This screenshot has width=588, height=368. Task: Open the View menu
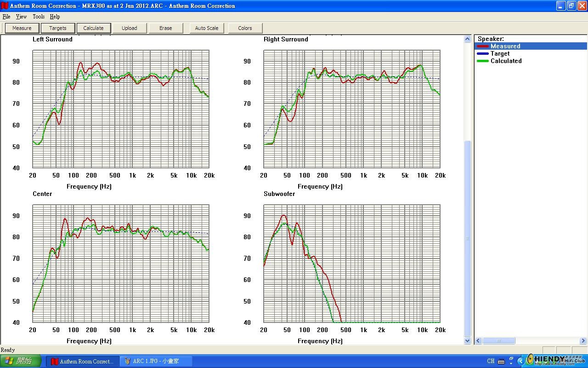coord(21,17)
